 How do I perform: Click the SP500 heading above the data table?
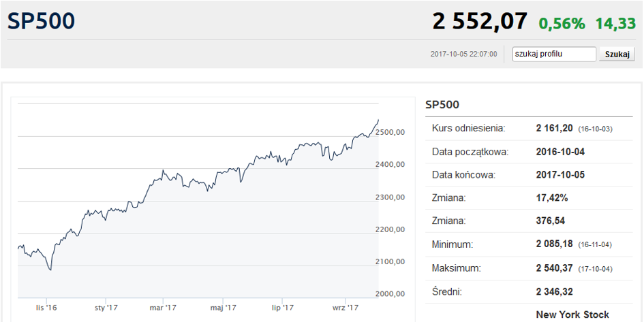coord(442,105)
